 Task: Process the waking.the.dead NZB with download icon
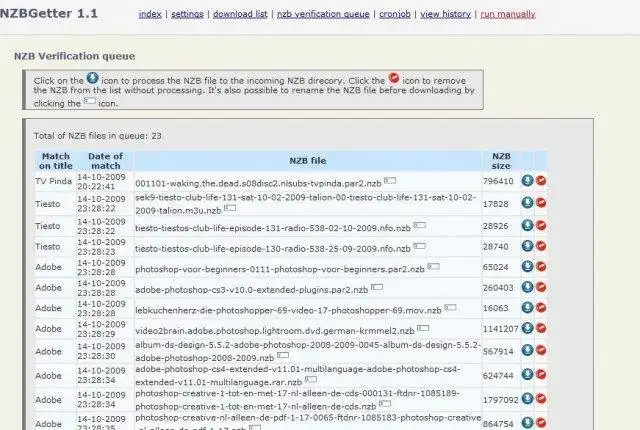point(527,180)
